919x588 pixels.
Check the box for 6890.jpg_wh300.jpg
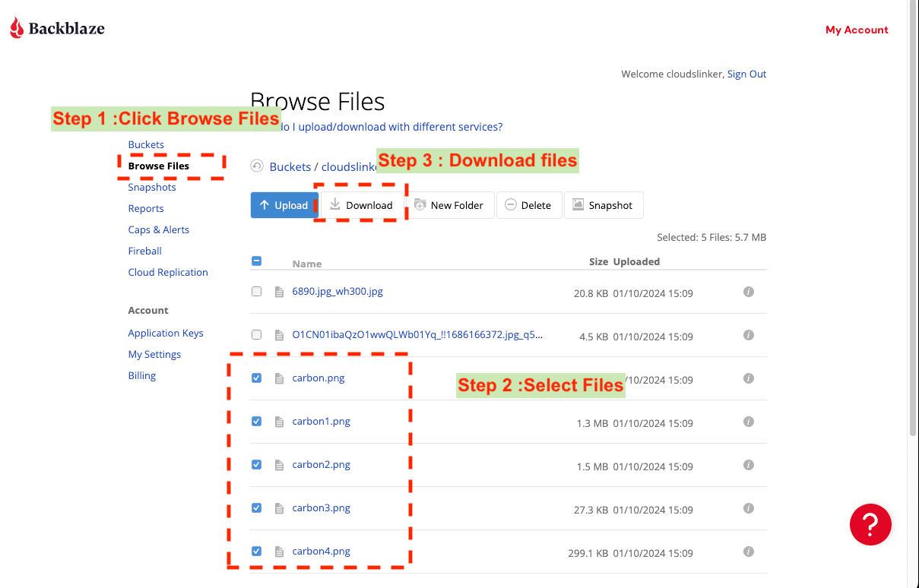click(256, 291)
